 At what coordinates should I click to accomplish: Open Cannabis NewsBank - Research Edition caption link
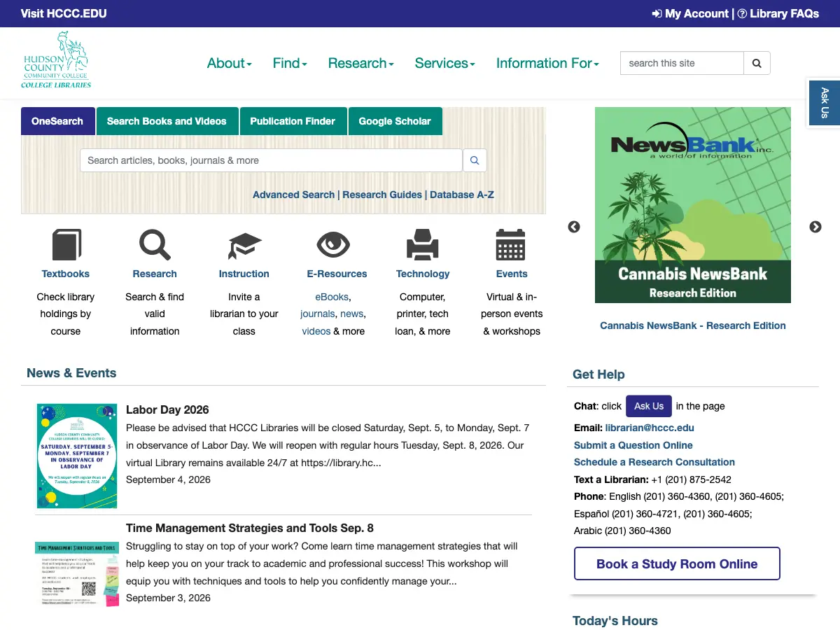coord(693,325)
